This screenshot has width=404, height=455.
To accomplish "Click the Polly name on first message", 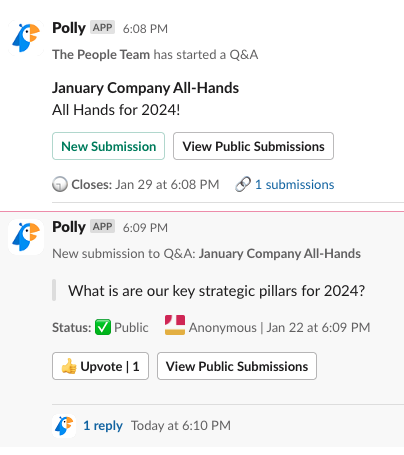I will point(69,28).
